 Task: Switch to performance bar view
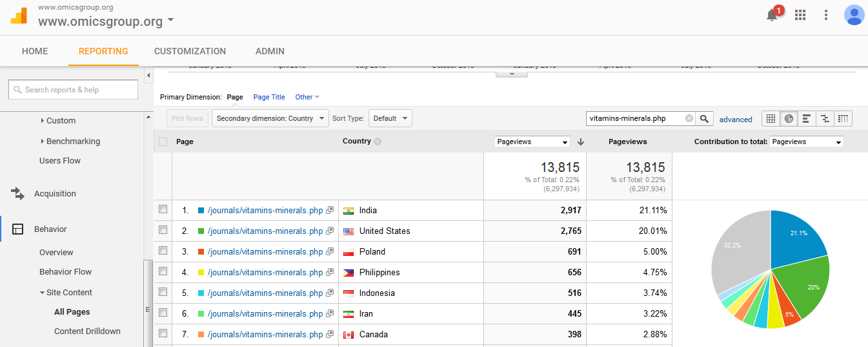807,118
